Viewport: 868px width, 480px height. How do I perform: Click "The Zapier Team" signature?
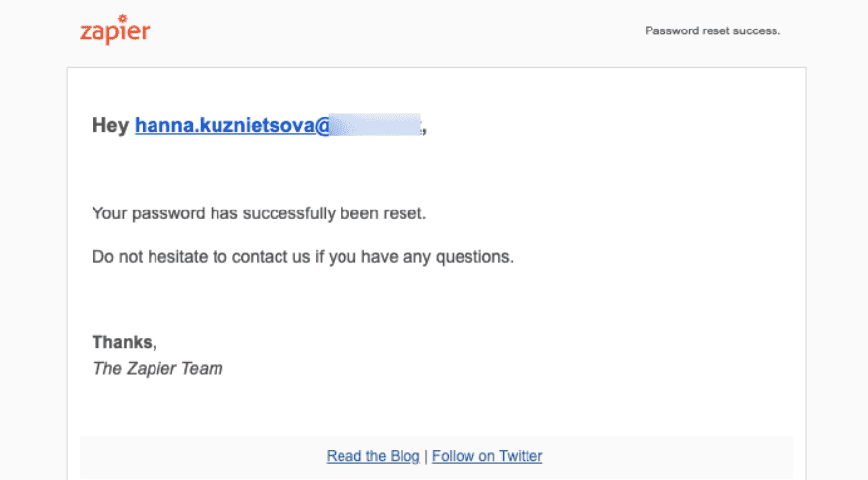(157, 369)
